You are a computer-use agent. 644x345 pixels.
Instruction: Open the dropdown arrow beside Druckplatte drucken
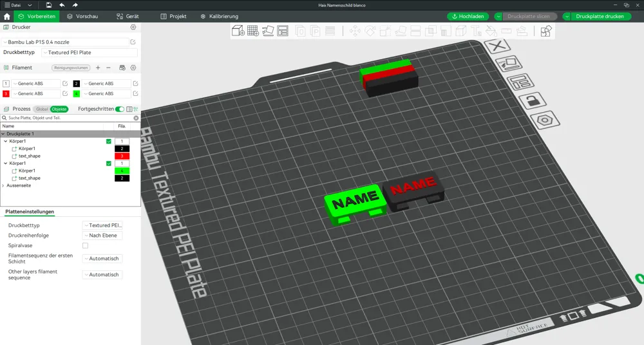coord(567,17)
